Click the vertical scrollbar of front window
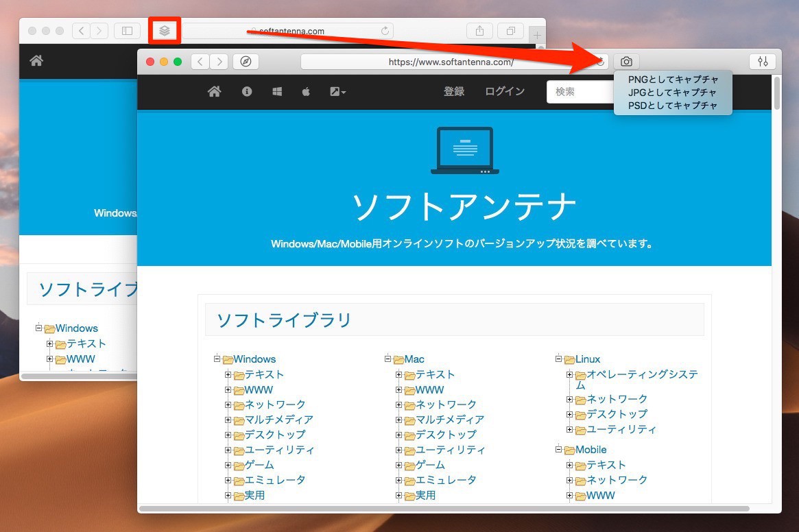 (776, 93)
